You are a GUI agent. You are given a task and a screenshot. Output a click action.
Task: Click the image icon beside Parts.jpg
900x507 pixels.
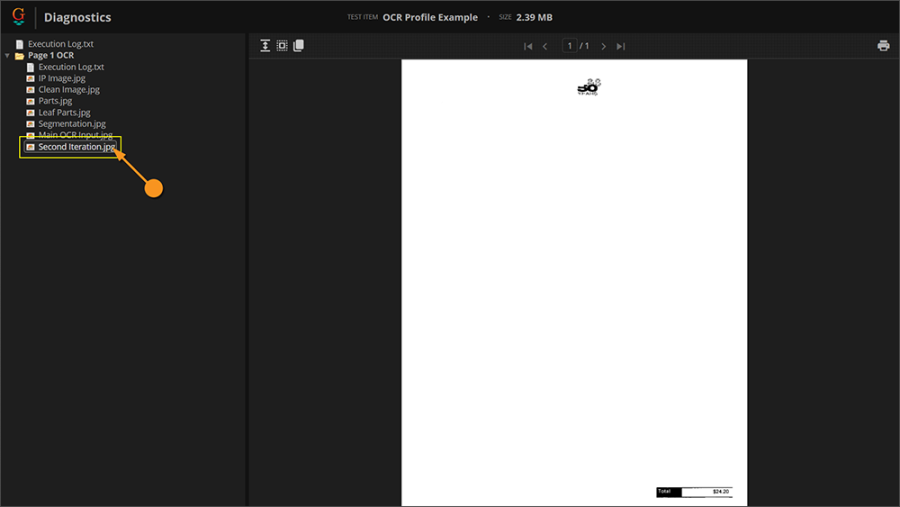point(30,101)
